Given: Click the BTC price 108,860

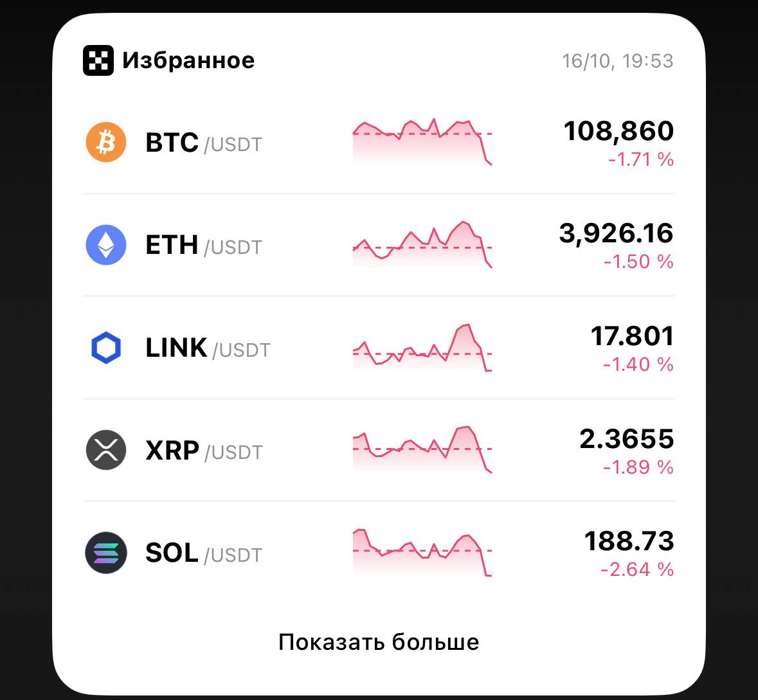Looking at the screenshot, I should [618, 131].
